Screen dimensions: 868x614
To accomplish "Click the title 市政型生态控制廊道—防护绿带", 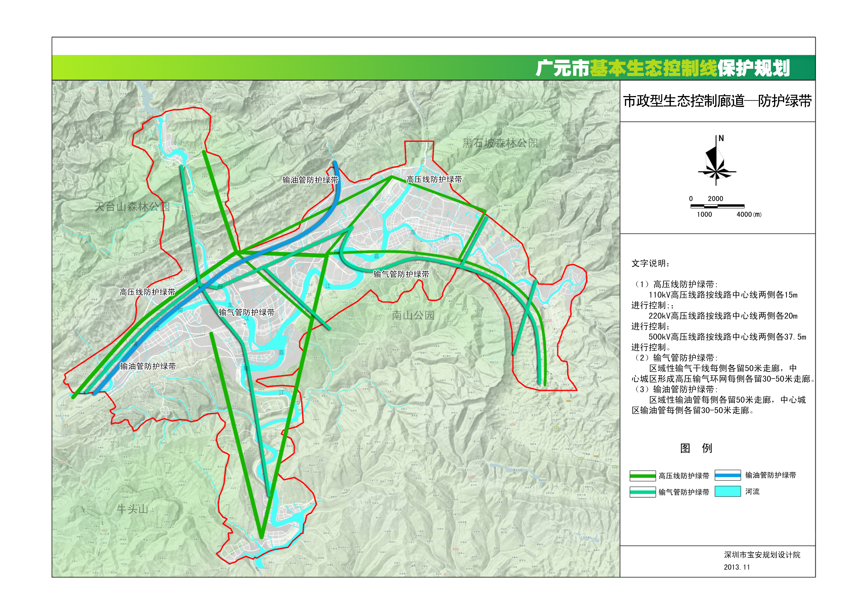I will [717, 101].
